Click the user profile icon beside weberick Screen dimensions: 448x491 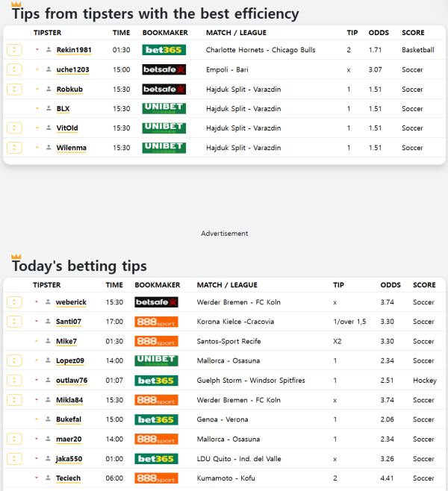(x=48, y=302)
